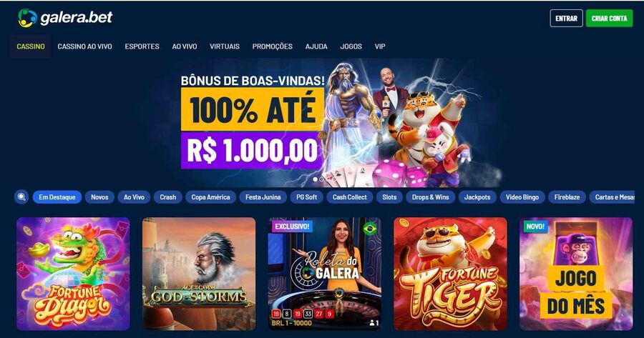Launch Age of the Gods God of Storms
This screenshot has width=644, height=338.
click(199, 274)
